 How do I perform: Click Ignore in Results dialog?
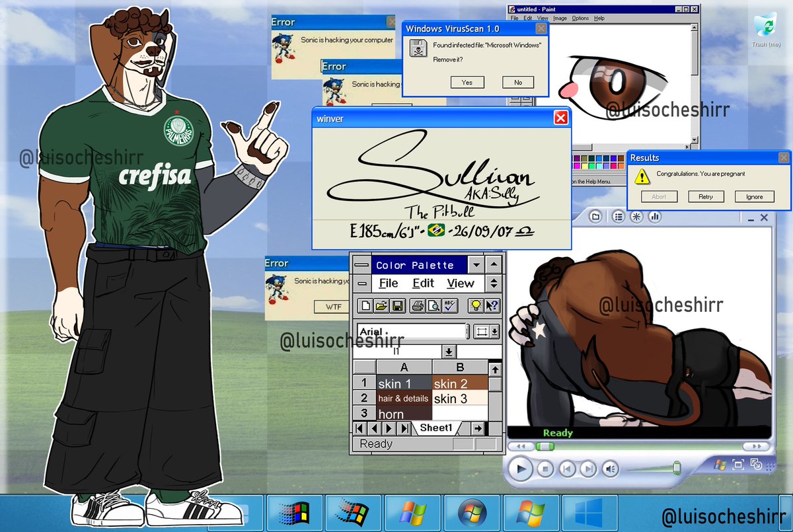pyautogui.click(x=755, y=196)
